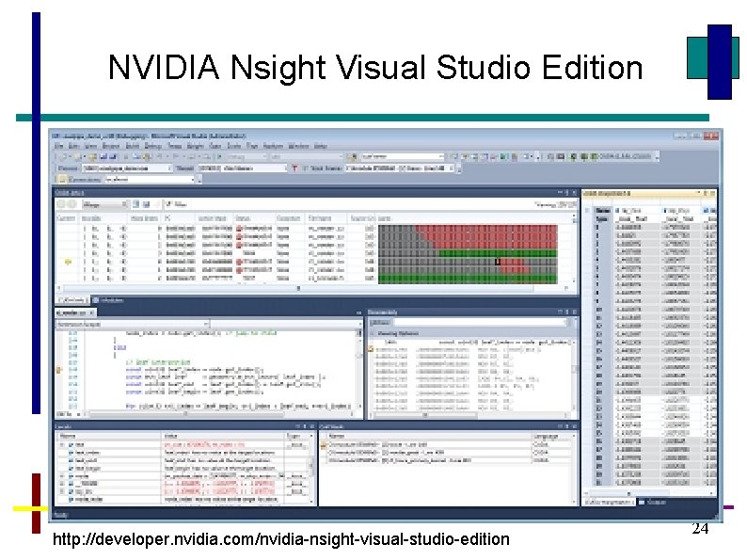This screenshot has width=747, height=560.
Task: Click the pin icon of Locals panel
Action: point(305,426)
